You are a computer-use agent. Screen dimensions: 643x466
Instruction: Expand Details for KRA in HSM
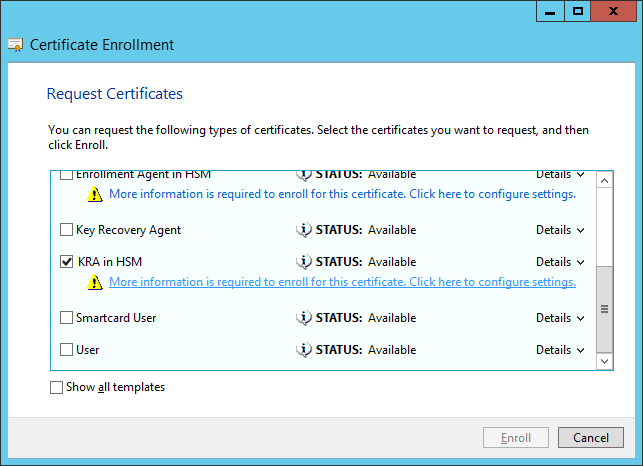(560, 262)
